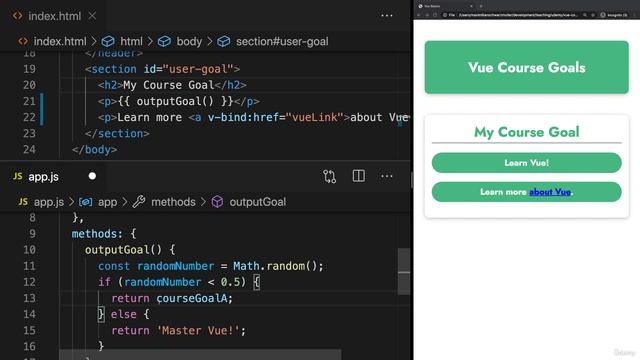Click the html breadcrumb segment
Viewport: 640px width, 360px height.
[131, 41]
